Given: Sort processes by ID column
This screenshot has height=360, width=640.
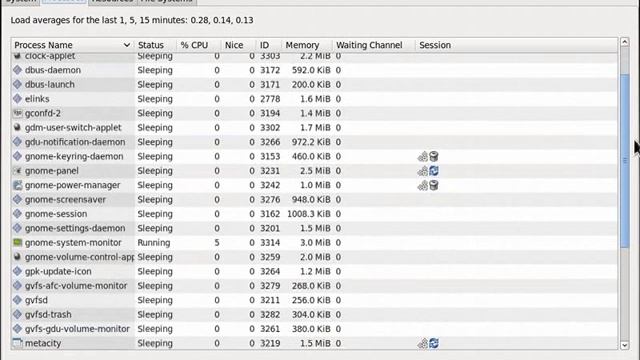Looking at the screenshot, I should pyautogui.click(x=269, y=45).
